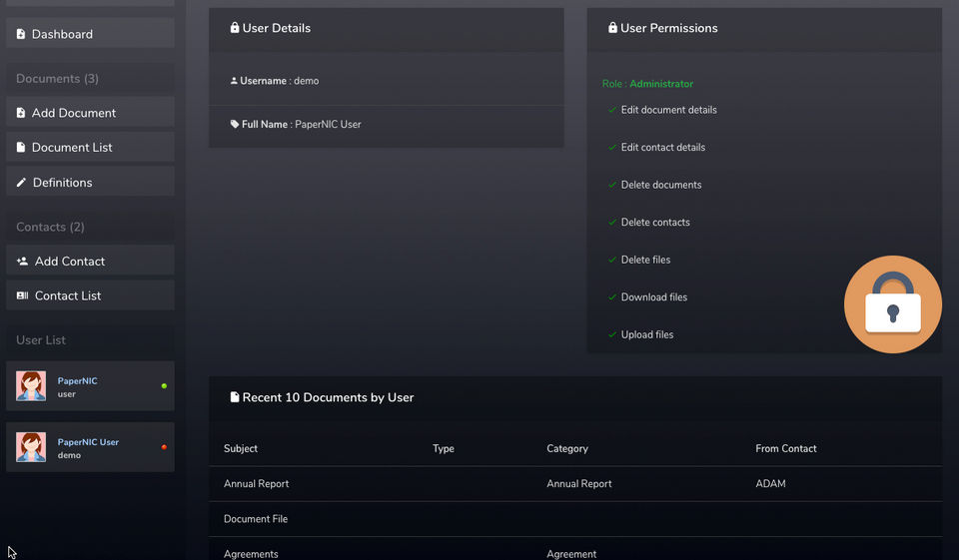Click the large orange padlock icon
The height and width of the screenshot is (560, 959).
tap(892, 304)
